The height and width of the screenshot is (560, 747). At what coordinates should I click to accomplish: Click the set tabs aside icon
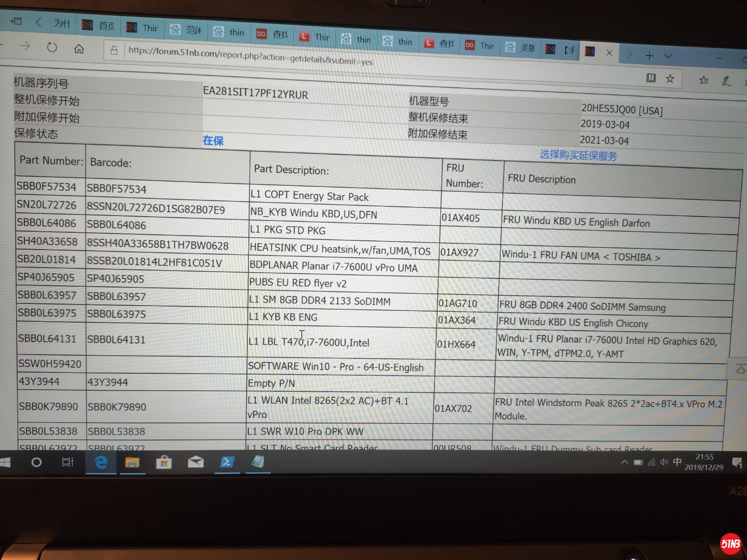point(16,21)
